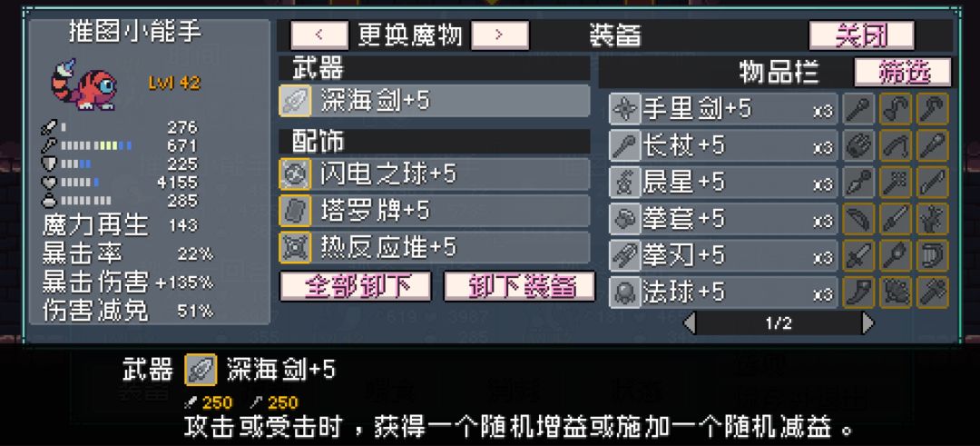The height and width of the screenshot is (446, 980).
Task: Click the harp icon in the item grid
Action: point(933,255)
